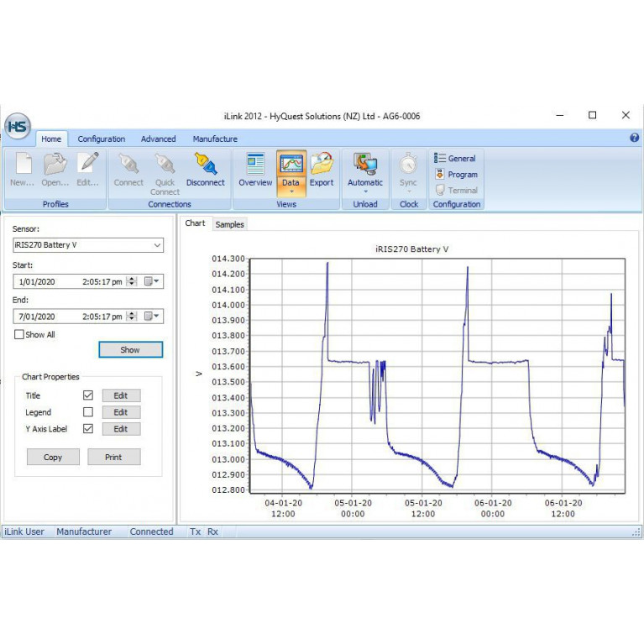Open the Advanced ribbon tab
The image size is (644, 644).
point(159,139)
